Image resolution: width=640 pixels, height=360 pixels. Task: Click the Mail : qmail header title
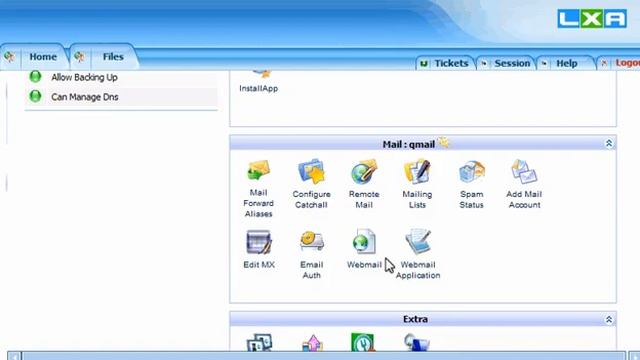409,144
